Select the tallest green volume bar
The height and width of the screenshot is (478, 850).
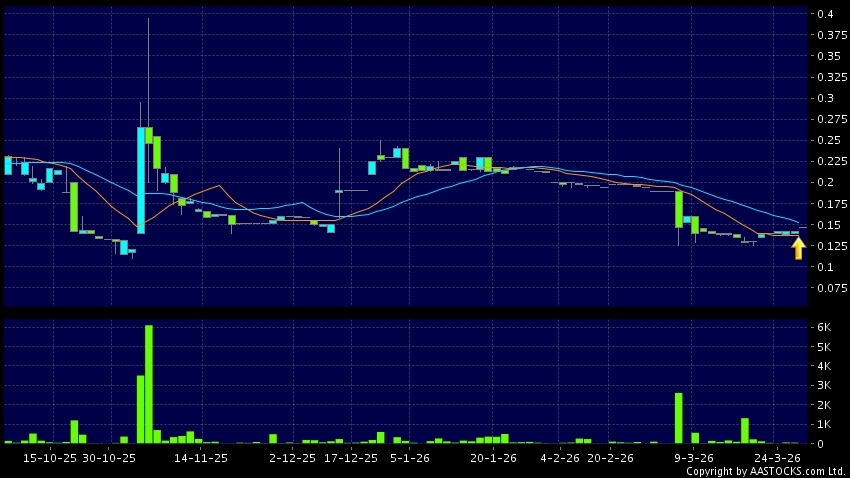tap(149, 384)
